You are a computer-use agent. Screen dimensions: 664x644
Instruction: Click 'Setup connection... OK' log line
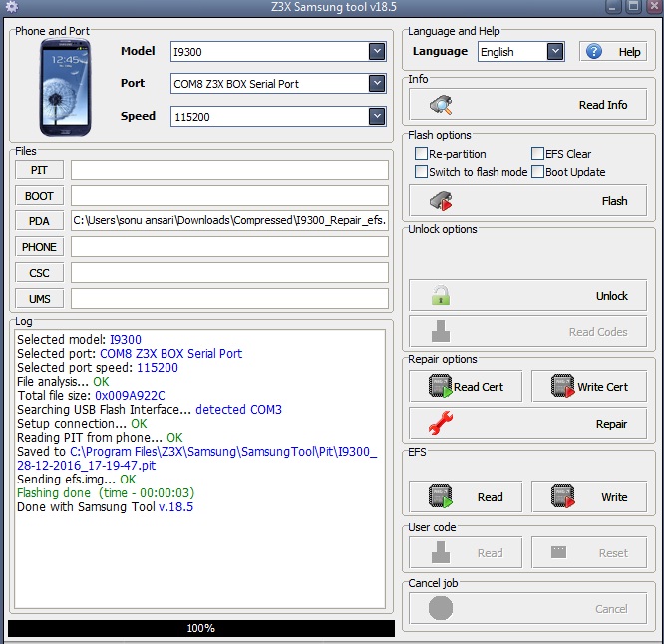(82, 423)
